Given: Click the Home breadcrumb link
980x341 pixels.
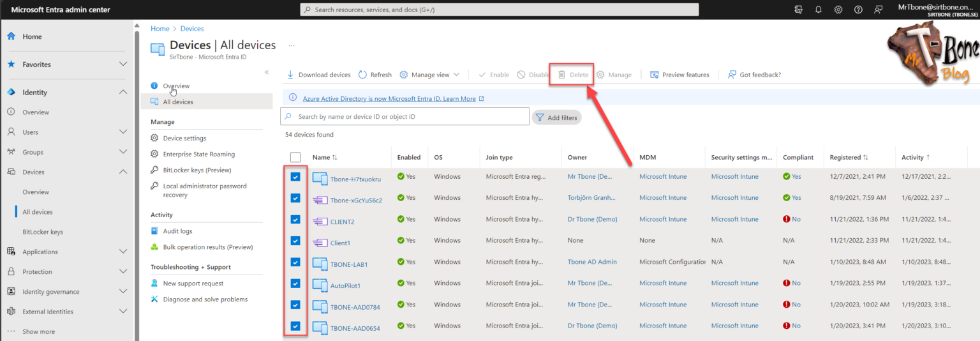Looking at the screenshot, I should (160, 29).
